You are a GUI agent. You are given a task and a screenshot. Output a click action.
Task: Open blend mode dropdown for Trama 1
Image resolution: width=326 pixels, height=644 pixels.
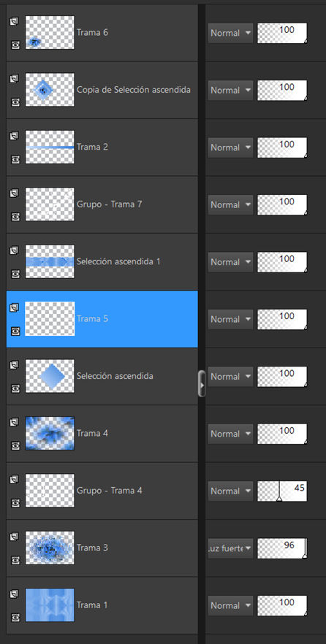pos(230,605)
